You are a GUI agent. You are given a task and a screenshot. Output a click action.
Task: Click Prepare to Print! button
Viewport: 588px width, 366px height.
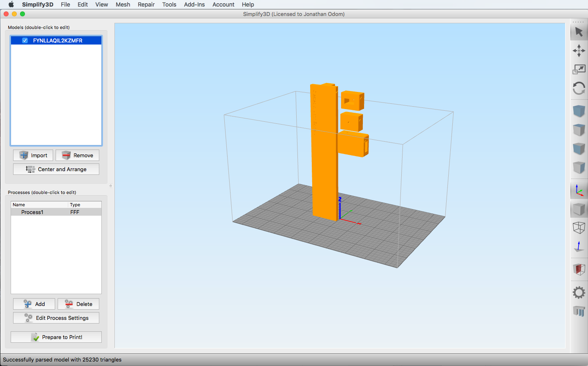[x=56, y=337]
